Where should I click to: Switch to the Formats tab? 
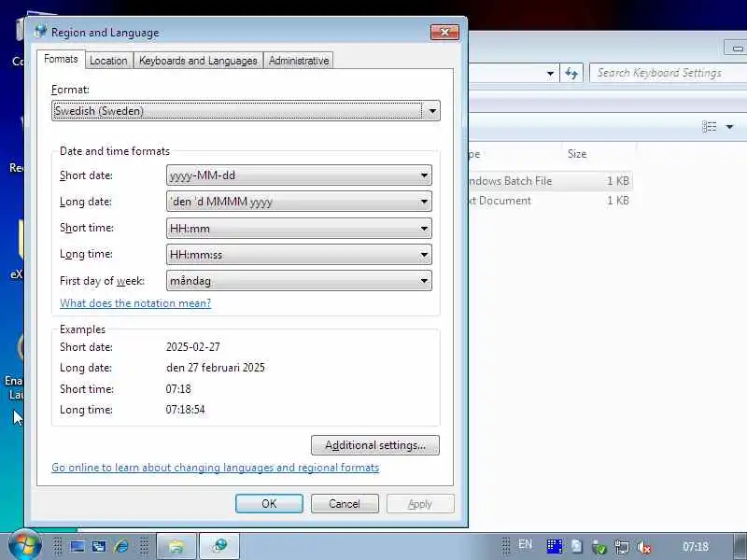[x=61, y=59]
